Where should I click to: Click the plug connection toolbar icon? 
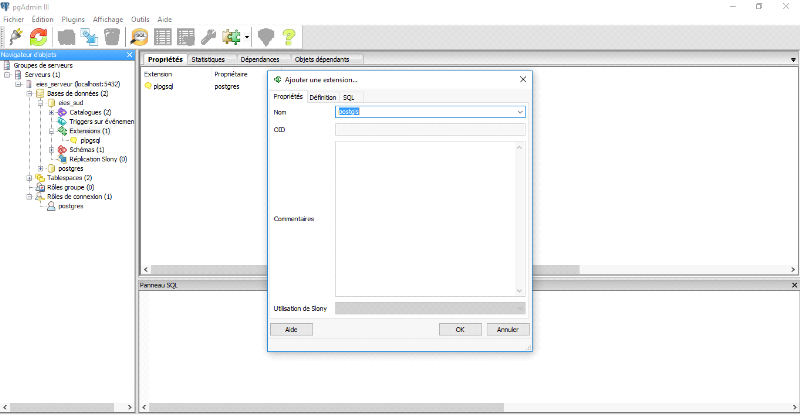pyautogui.click(x=16, y=37)
